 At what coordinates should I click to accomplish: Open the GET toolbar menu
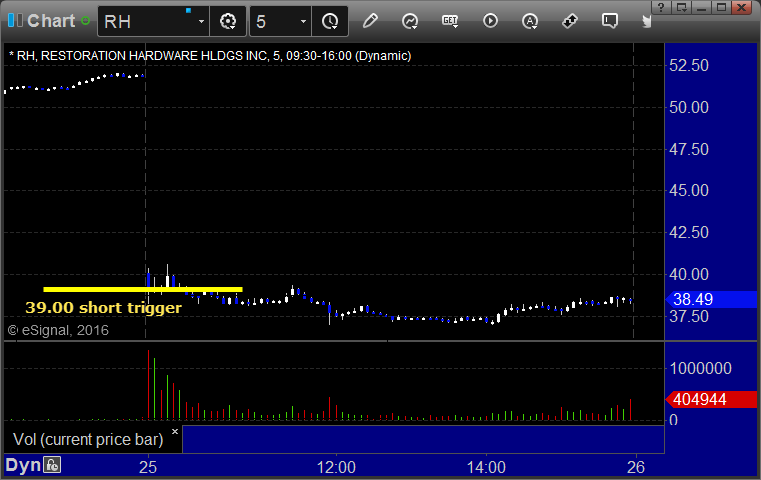pyautogui.click(x=450, y=21)
